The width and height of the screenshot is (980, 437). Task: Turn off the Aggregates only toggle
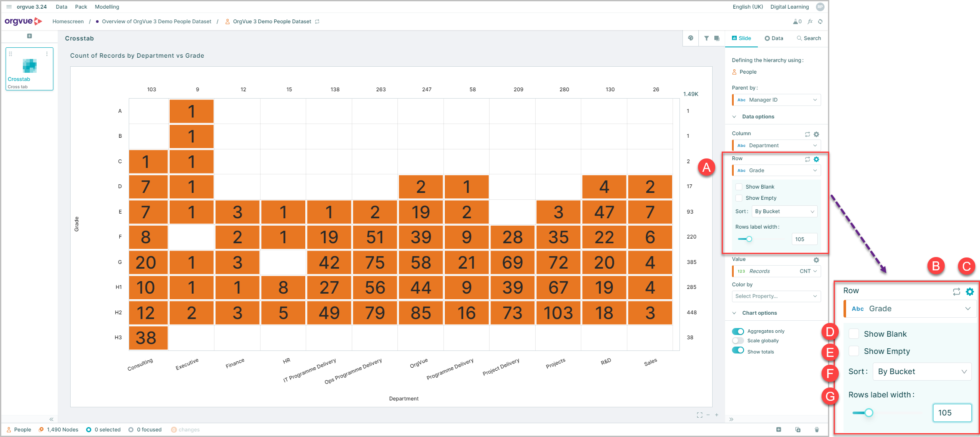click(738, 331)
